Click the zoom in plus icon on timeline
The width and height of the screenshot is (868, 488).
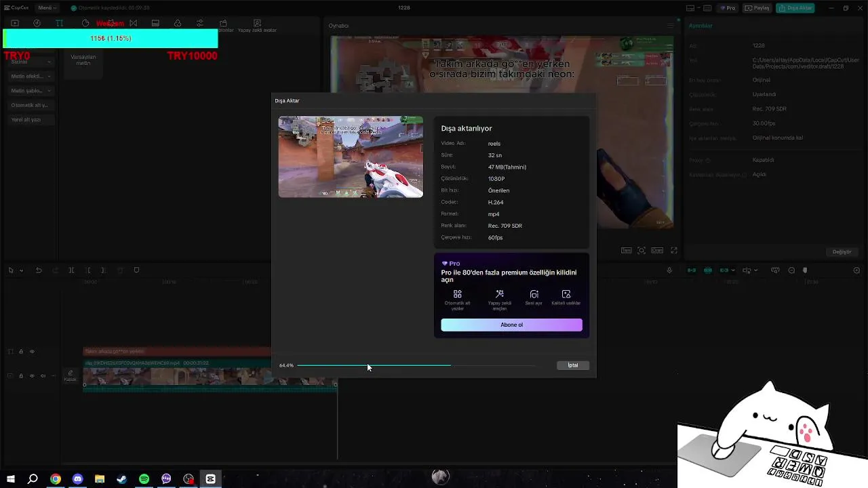tap(856, 270)
